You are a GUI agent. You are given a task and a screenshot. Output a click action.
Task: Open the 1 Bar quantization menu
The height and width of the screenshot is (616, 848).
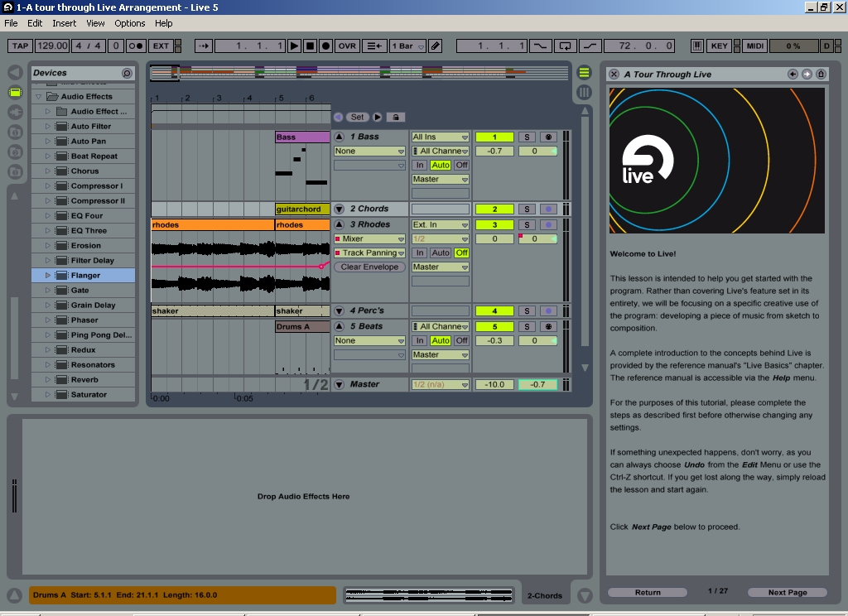(x=407, y=46)
